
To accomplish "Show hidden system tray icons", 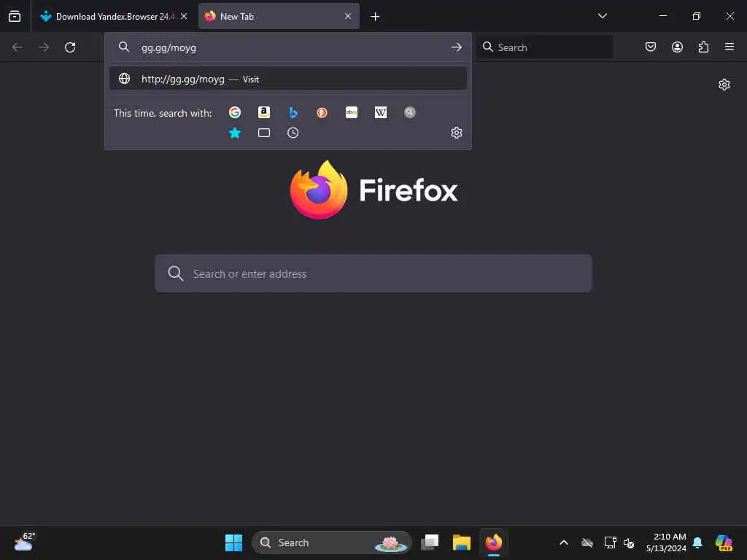I will click(x=564, y=542).
